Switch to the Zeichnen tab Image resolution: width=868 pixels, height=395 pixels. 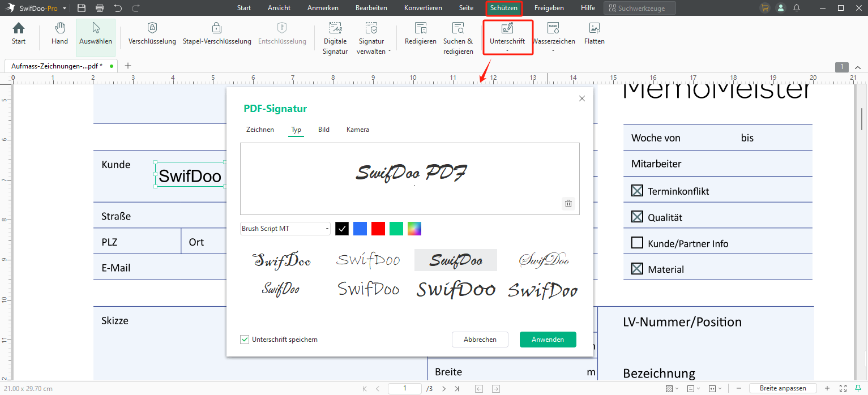260,129
